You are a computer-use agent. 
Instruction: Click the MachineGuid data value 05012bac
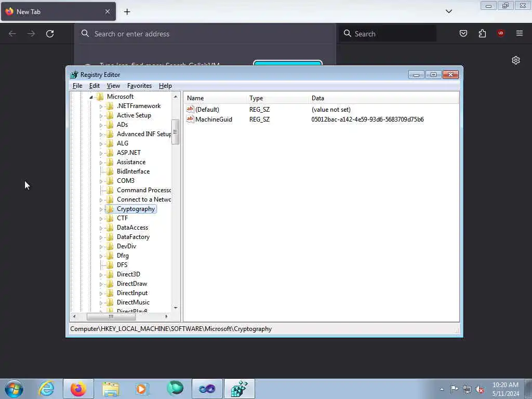point(367,119)
